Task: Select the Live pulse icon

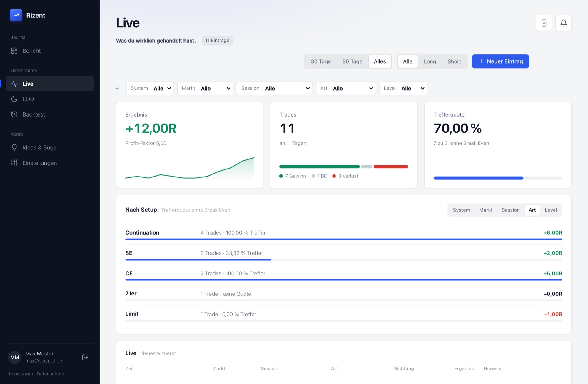Action: (14, 84)
